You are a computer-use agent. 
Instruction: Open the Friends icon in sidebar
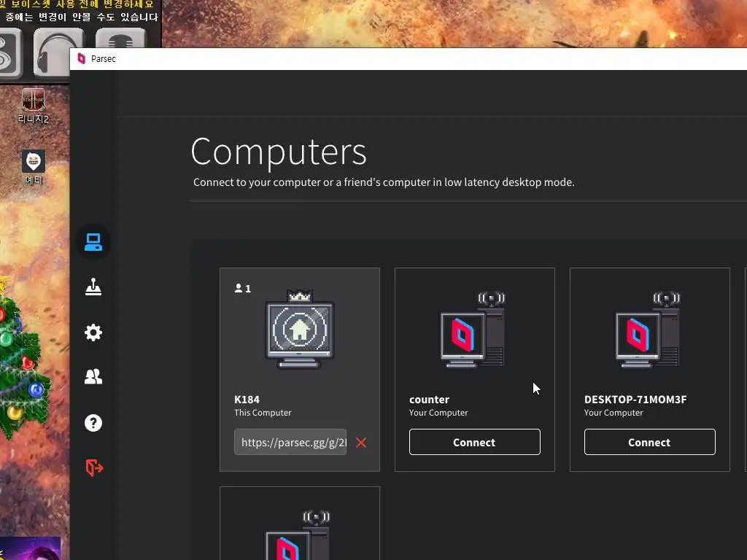pos(93,377)
